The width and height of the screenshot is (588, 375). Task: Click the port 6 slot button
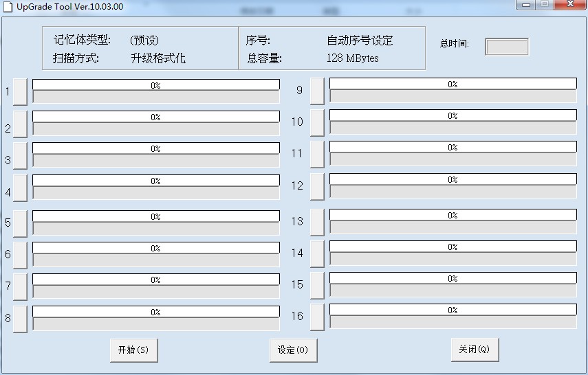point(20,254)
